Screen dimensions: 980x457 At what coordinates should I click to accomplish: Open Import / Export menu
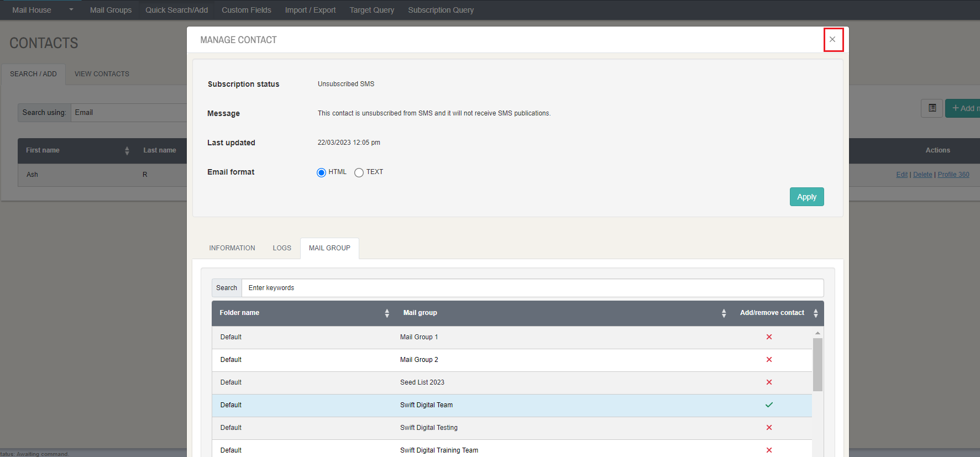click(310, 10)
